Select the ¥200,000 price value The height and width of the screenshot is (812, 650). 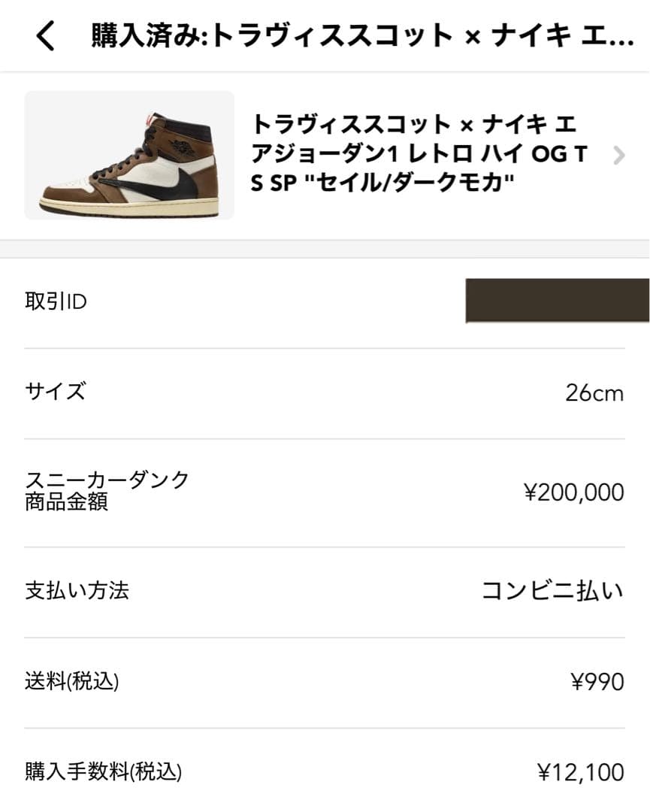tap(574, 492)
